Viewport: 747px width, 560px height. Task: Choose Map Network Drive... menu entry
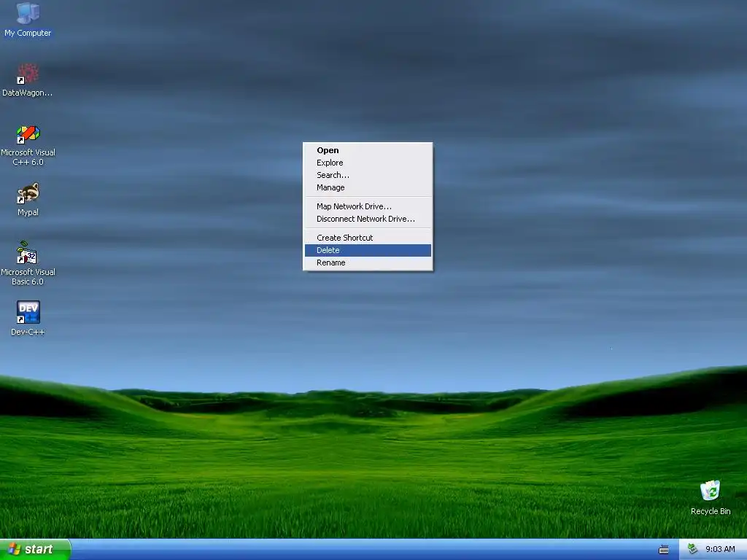coord(368,206)
